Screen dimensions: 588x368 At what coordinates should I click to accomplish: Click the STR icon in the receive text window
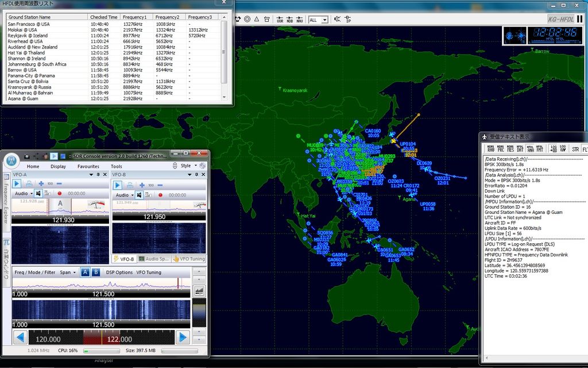[574, 149]
